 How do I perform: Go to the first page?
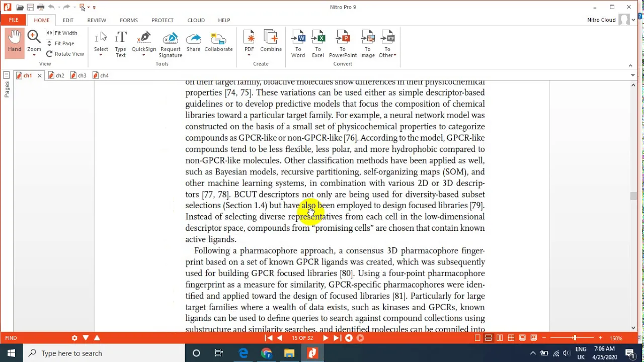point(269,338)
